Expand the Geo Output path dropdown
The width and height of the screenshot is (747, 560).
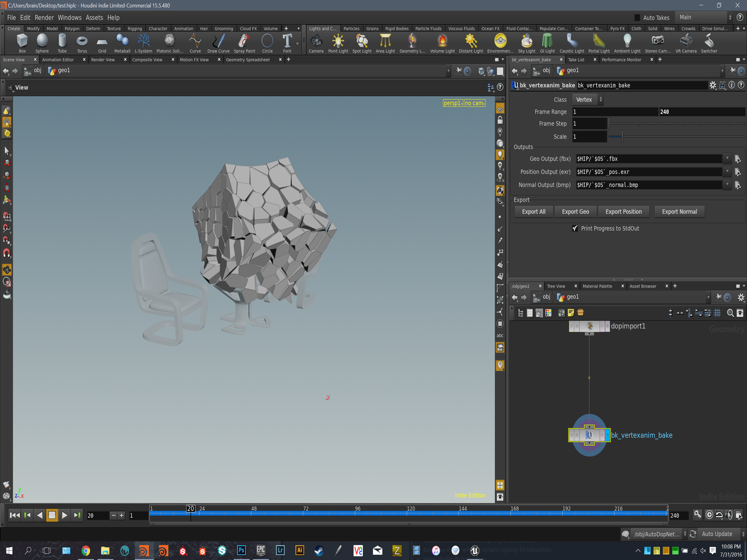(727, 159)
